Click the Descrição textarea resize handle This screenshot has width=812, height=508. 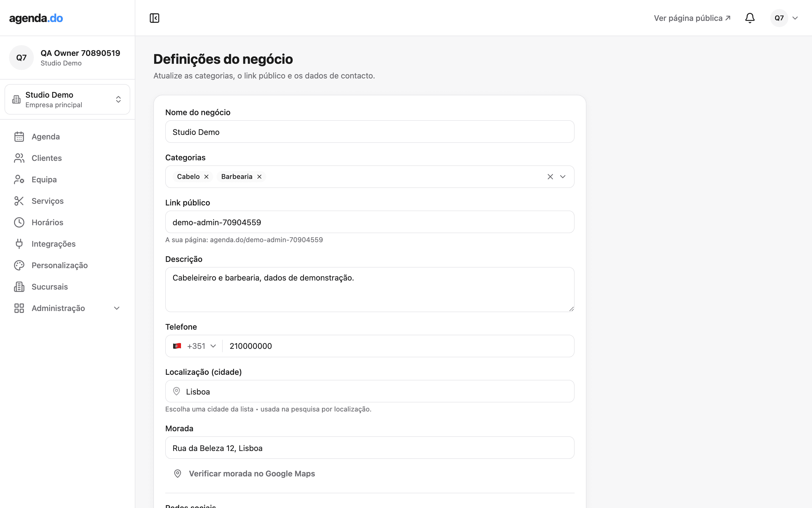click(572, 309)
